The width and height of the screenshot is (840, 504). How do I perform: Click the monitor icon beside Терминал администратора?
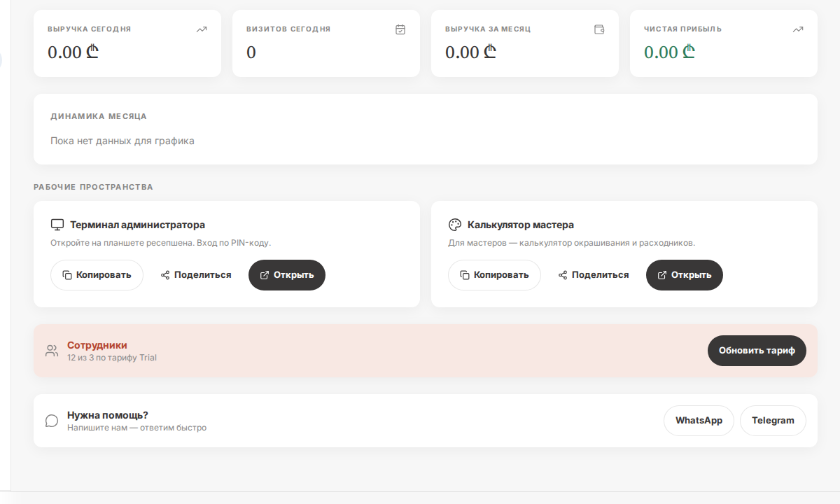point(57,225)
